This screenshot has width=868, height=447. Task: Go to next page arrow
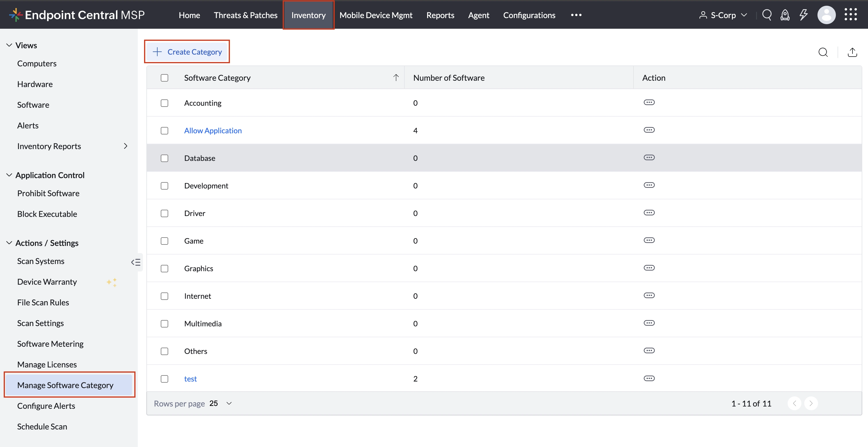point(811,404)
